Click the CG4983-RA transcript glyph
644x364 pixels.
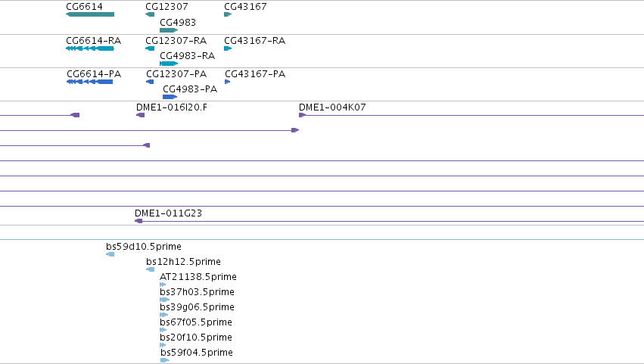click(x=169, y=64)
